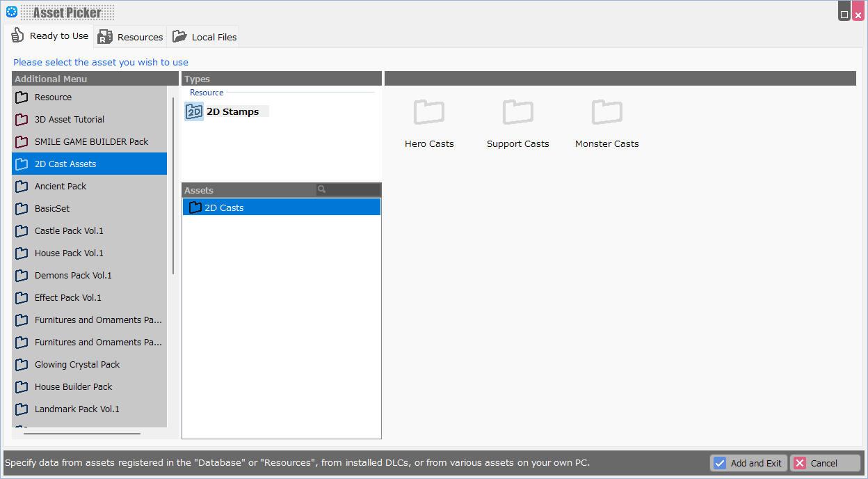Click the Additional Menu vertical scrollbar
The image size is (868, 479).
coord(173,184)
